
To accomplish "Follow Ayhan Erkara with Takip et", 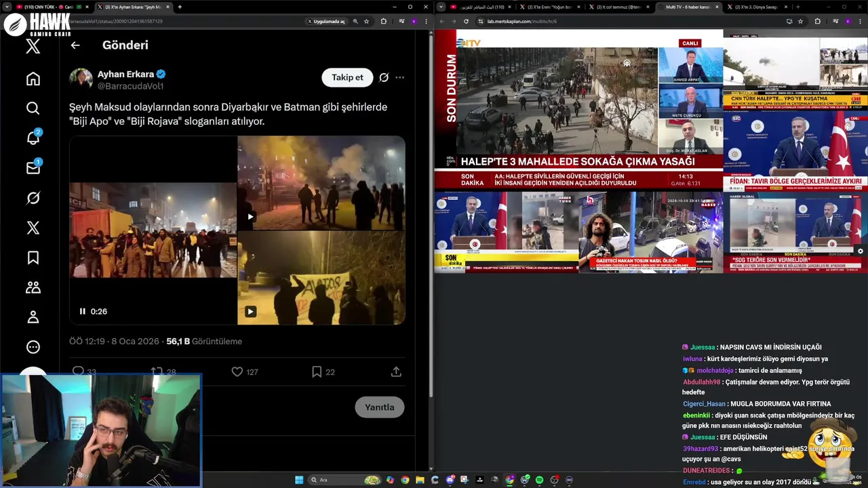I will click(x=347, y=77).
